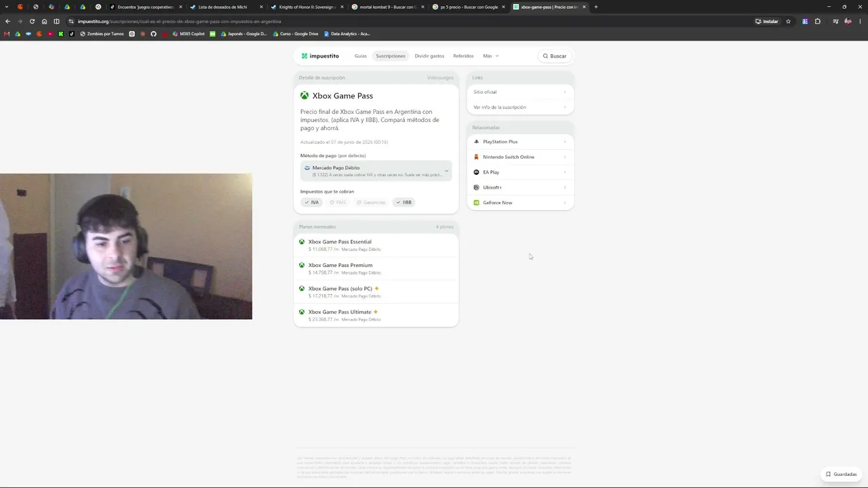Open the 'Zombies por Turnos' bookmark
The width and height of the screenshot is (868, 488).
pyautogui.click(x=102, y=34)
